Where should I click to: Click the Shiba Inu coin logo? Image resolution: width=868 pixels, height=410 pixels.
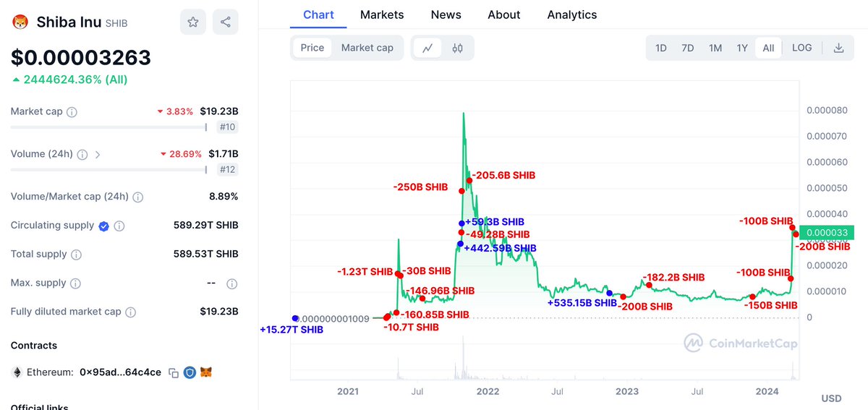pyautogui.click(x=20, y=22)
